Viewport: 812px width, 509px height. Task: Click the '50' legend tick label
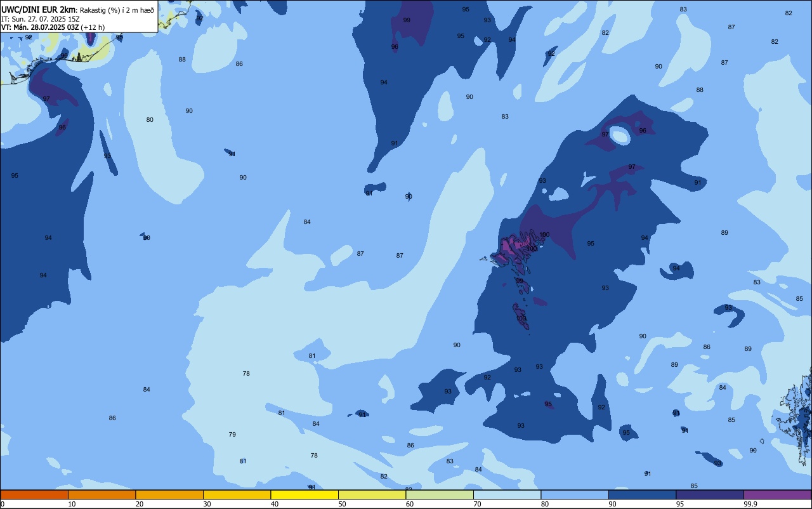[x=343, y=504]
